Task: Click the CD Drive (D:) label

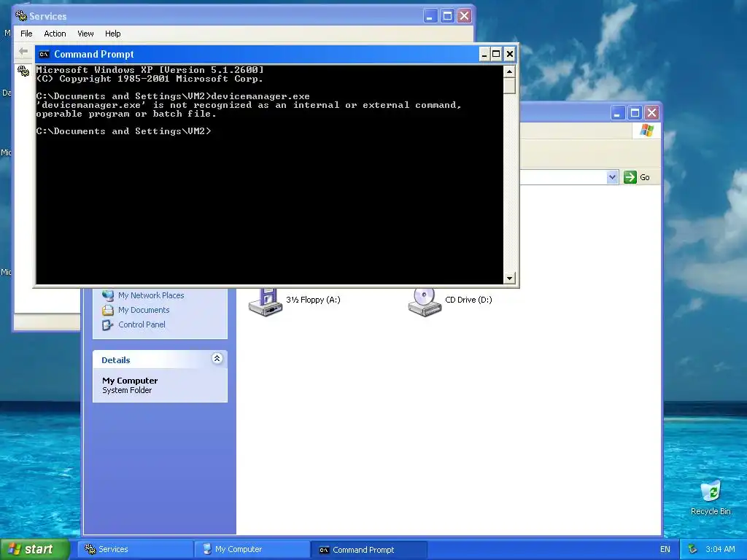Action: click(x=468, y=300)
